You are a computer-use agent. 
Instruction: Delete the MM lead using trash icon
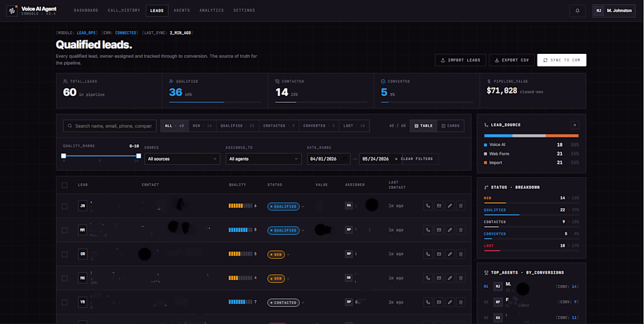(x=460, y=230)
